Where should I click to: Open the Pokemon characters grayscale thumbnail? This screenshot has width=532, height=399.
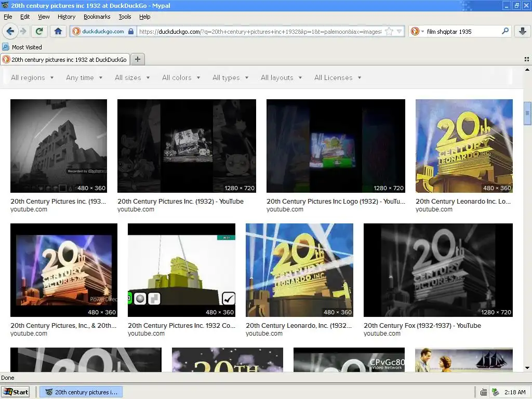coord(187,146)
